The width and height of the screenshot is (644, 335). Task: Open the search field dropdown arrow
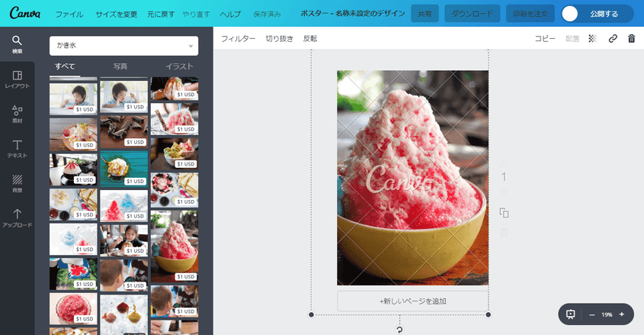tap(191, 46)
